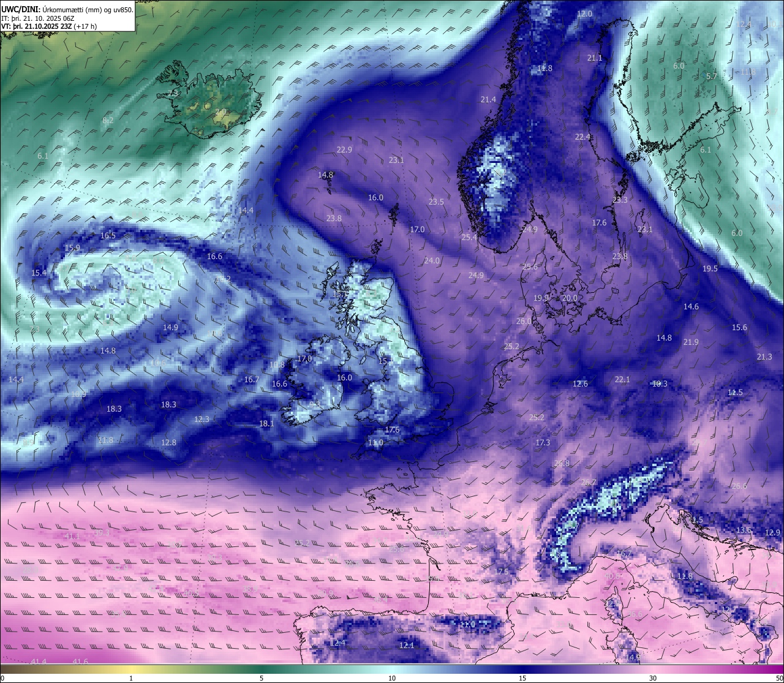Click the map value 16.5
The image size is (784, 683).
pyautogui.click(x=108, y=236)
